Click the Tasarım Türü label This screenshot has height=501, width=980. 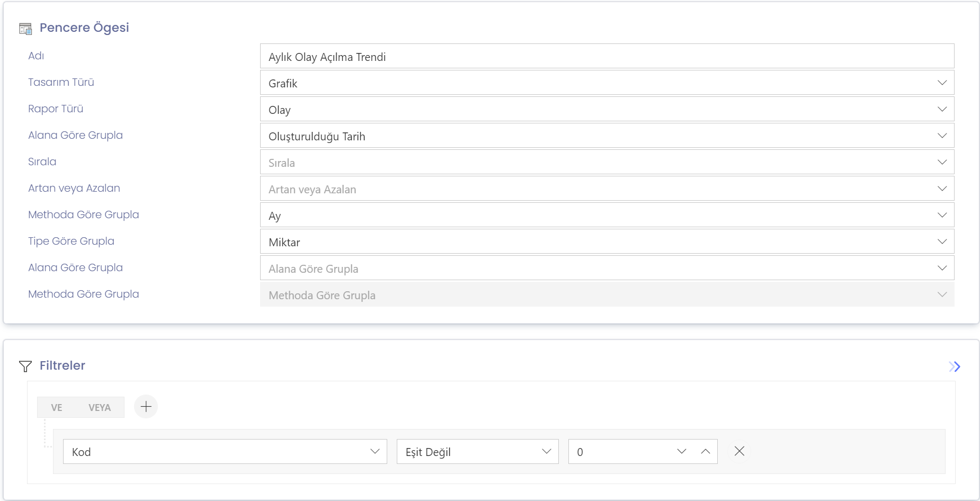[61, 82]
